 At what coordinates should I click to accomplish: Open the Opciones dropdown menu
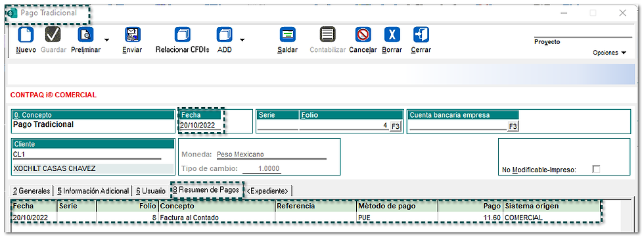609,53
